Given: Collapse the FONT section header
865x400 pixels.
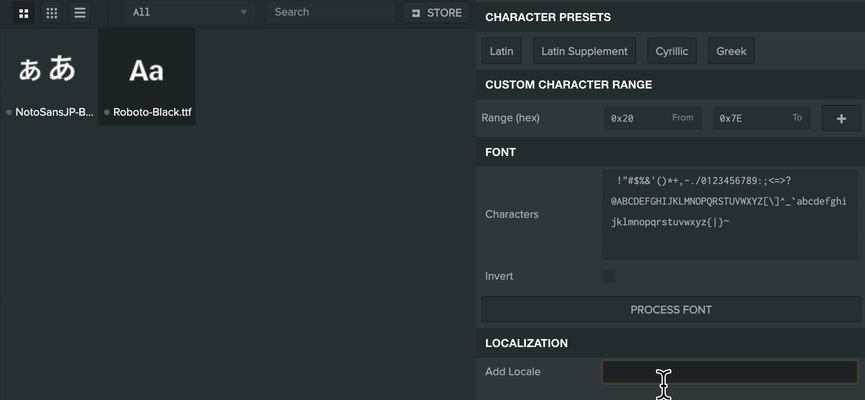Looking at the screenshot, I should (x=670, y=152).
